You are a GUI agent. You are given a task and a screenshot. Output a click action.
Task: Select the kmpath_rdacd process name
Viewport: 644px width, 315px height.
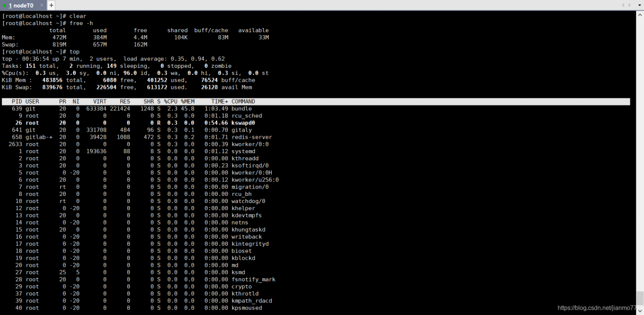(252, 300)
